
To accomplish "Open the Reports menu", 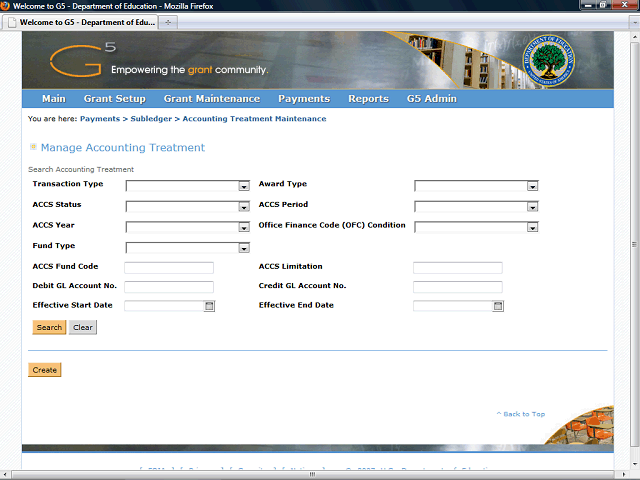I will 368,99.
